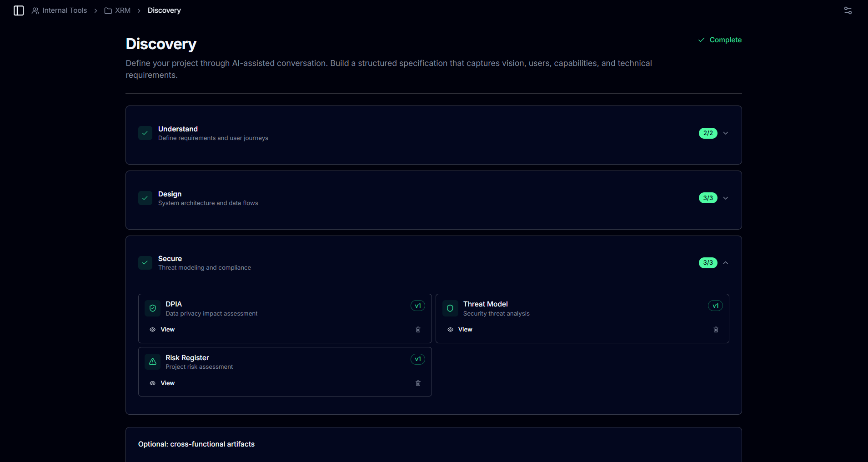Click the Risk Register v1 version badge
This screenshot has height=462, width=868.
(x=418, y=359)
